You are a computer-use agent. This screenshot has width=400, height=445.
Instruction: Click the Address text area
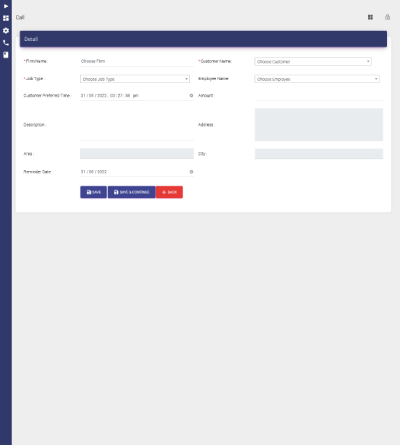click(x=319, y=124)
